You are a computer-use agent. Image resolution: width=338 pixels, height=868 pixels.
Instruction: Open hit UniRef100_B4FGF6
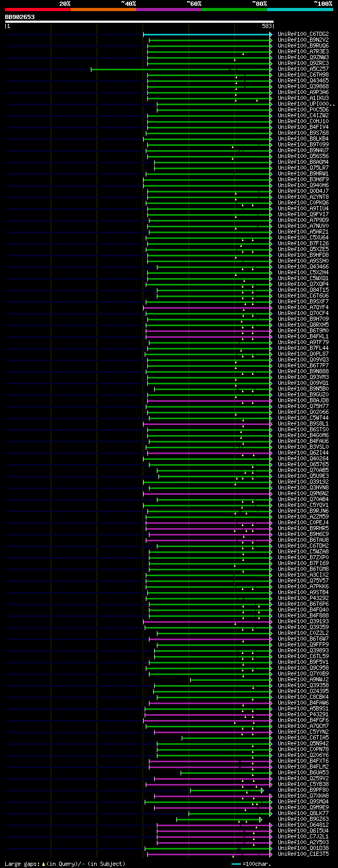(303, 720)
